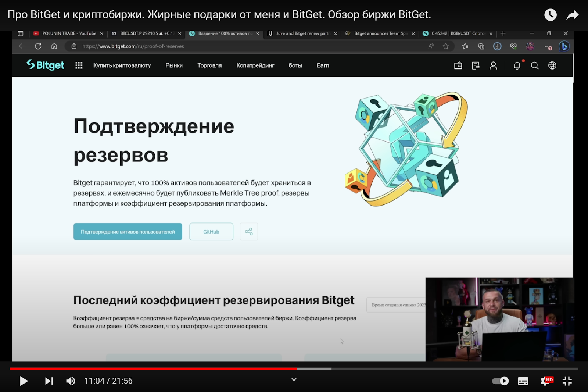Click the page's vertical scrollbar
This screenshot has height=392, width=588.
click(574, 68)
